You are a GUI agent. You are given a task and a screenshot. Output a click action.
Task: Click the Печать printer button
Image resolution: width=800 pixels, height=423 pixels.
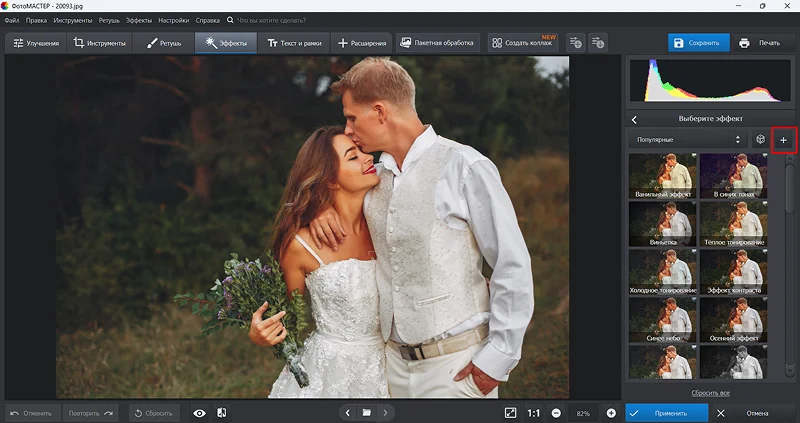pyautogui.click(x=759, y=43)
